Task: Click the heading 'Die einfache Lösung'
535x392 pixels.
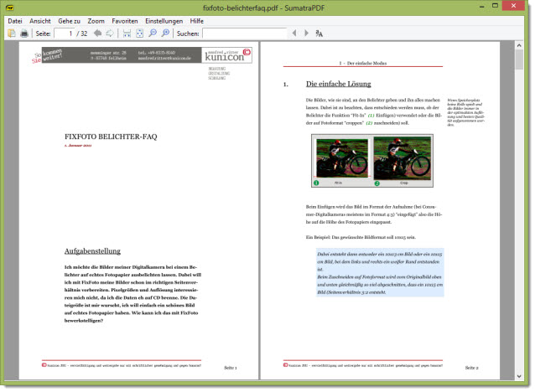Action: click(339, 84)
